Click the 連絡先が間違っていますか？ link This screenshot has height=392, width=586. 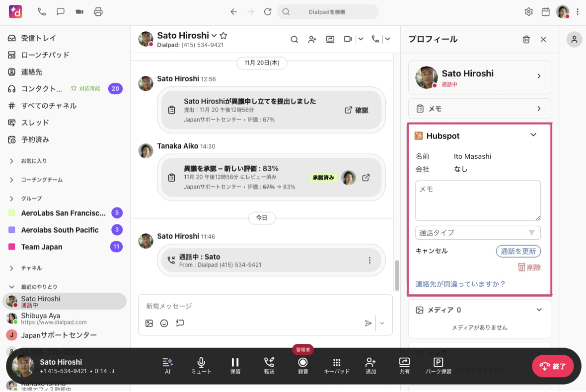pos(460,284)
